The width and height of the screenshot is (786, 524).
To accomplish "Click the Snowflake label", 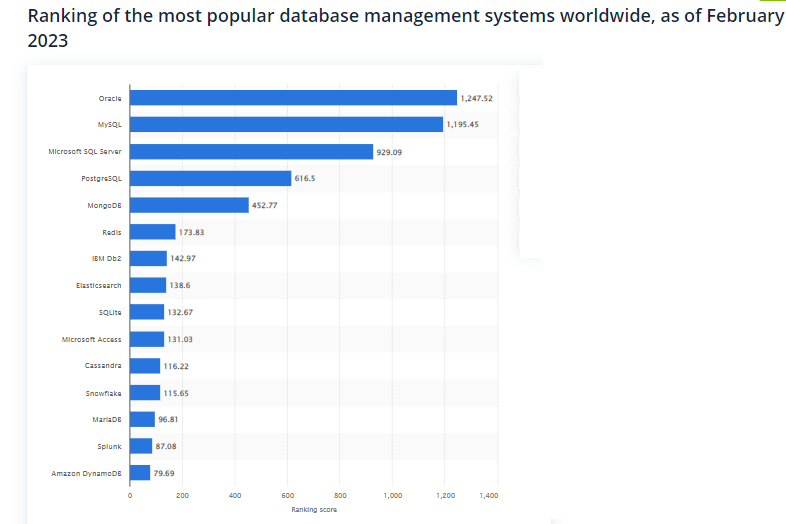I will tap(103, 393).
